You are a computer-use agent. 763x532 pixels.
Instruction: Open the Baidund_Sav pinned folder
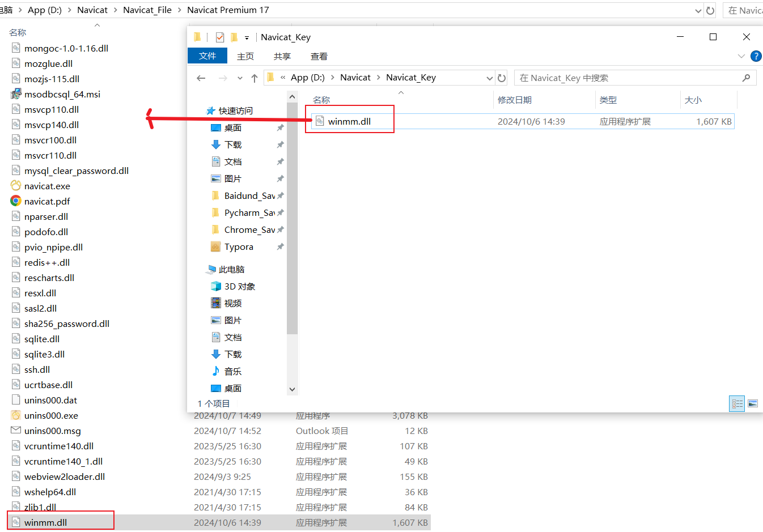pos(249,195)
